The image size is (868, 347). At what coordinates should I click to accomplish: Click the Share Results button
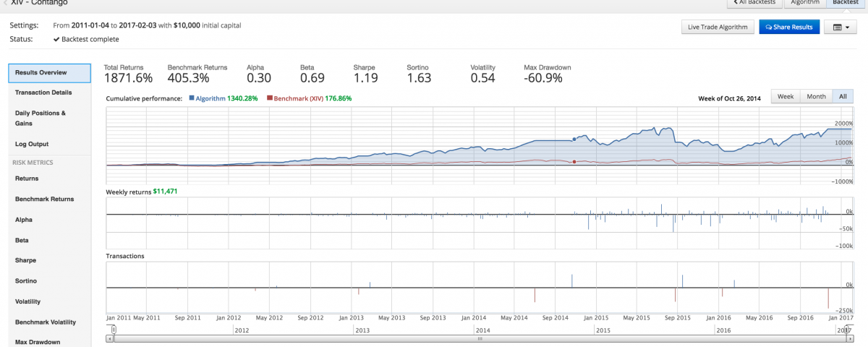tap(788, 27)
